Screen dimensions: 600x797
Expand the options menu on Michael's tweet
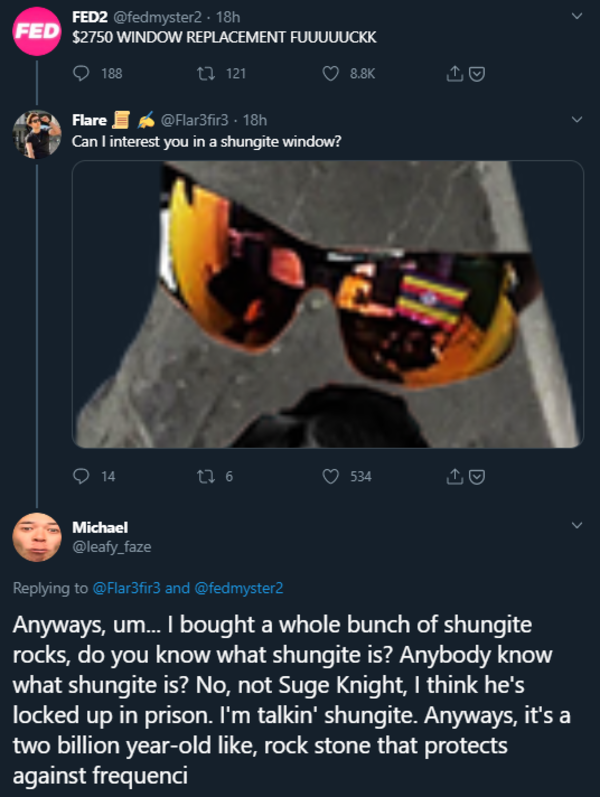click(576, 525)
